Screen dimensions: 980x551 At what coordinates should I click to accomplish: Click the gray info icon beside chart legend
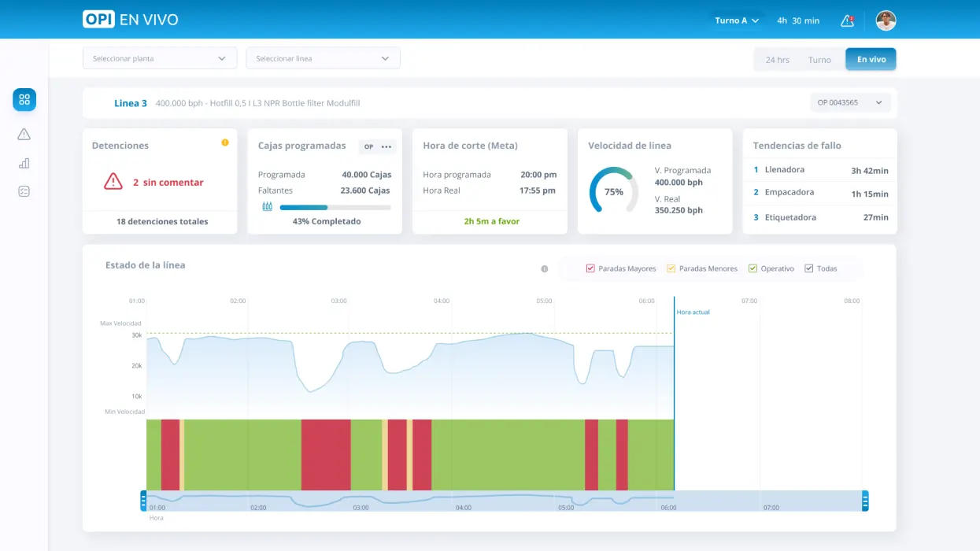544,269
